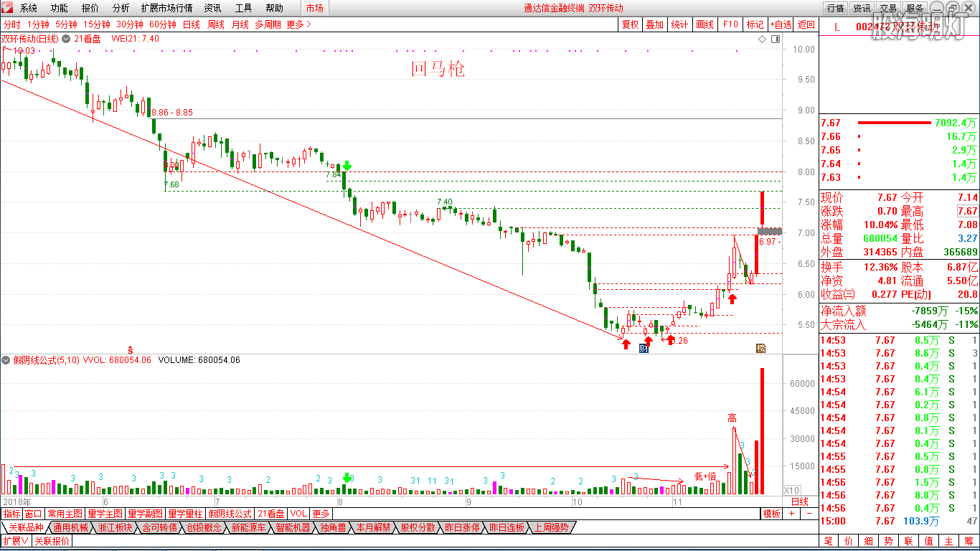Click the 势 tab at bottom right
The width and height of the screenshot is (980, 551).
pyautogui.click(x=889, y=541)
